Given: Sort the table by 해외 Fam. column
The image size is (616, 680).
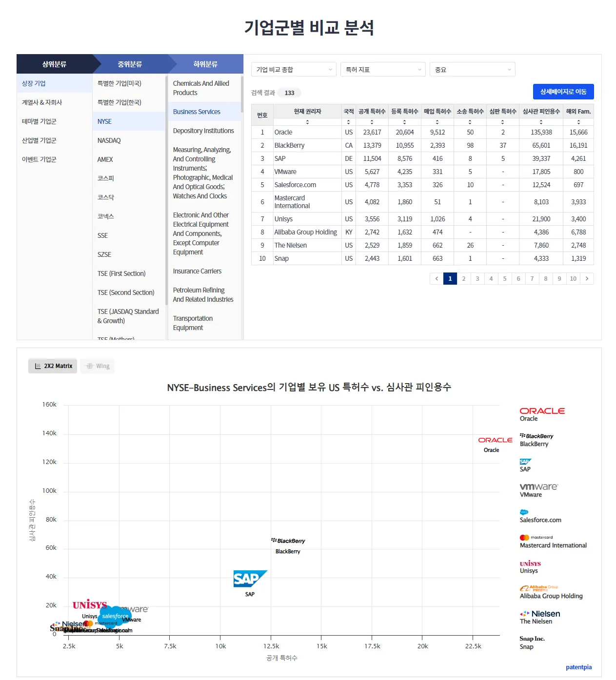Looking at the screenshot, I should click(x=578, y=122).
